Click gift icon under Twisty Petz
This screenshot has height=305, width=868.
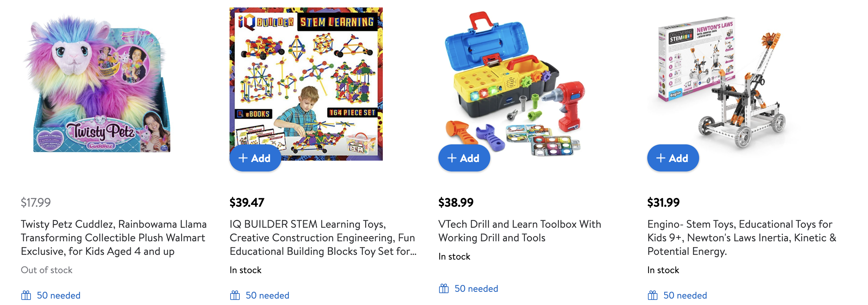(x=26, y=295)
